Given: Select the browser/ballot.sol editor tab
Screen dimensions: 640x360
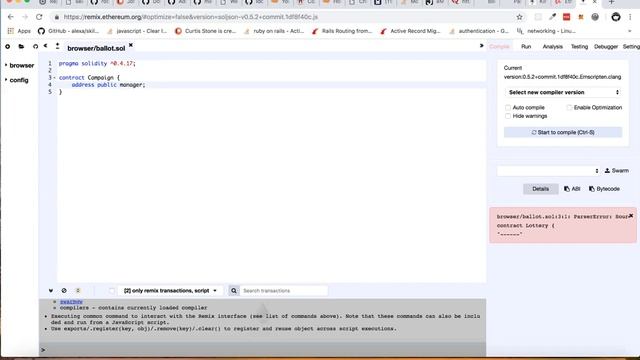Looking at the screenshot, I should pos(96,48).
